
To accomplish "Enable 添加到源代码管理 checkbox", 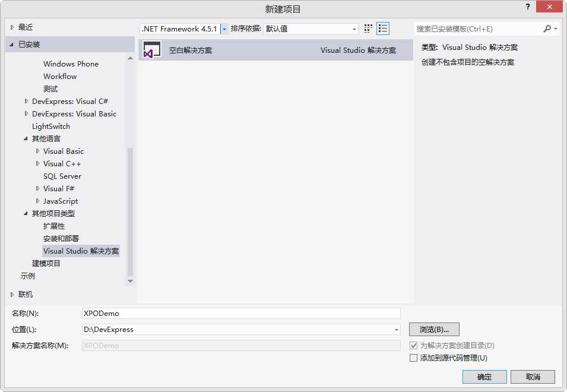I will tap(413, 358).
